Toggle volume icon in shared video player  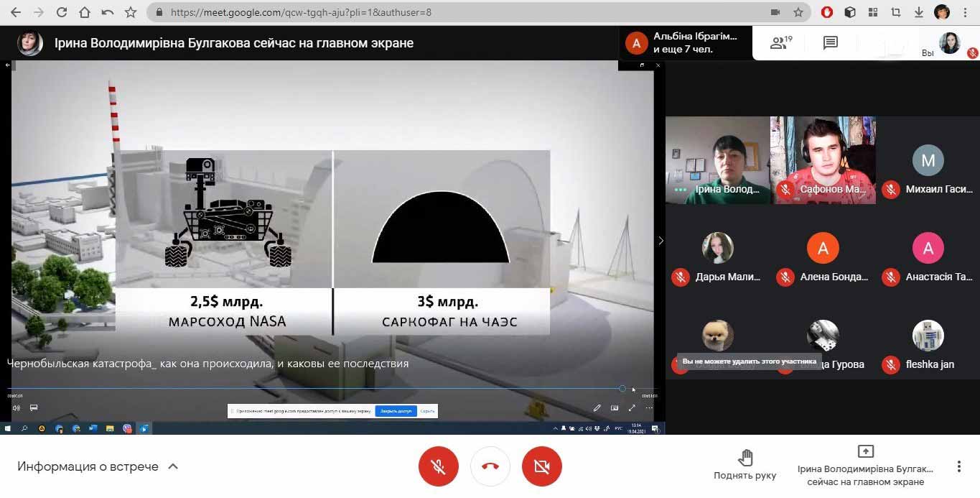pos(16,407)
